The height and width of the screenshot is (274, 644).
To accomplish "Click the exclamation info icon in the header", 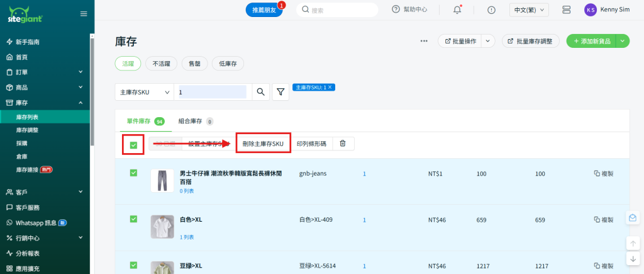I will point(491,10).
